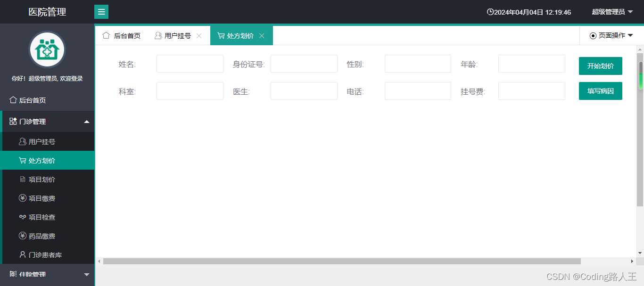Switch to the 后台首页 tab
The image size is (644, 286).
121,35
